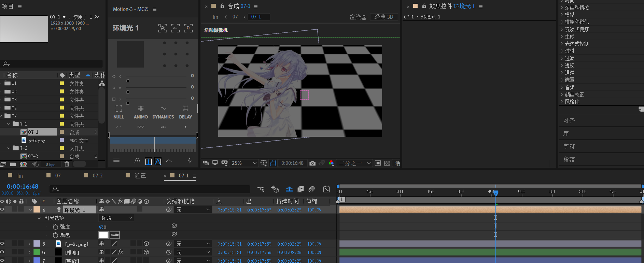Viewport: 644px width, 263px height.
Task: Collapse the 7-1 folder in Project panel
Action: click(x=9, y=124)
